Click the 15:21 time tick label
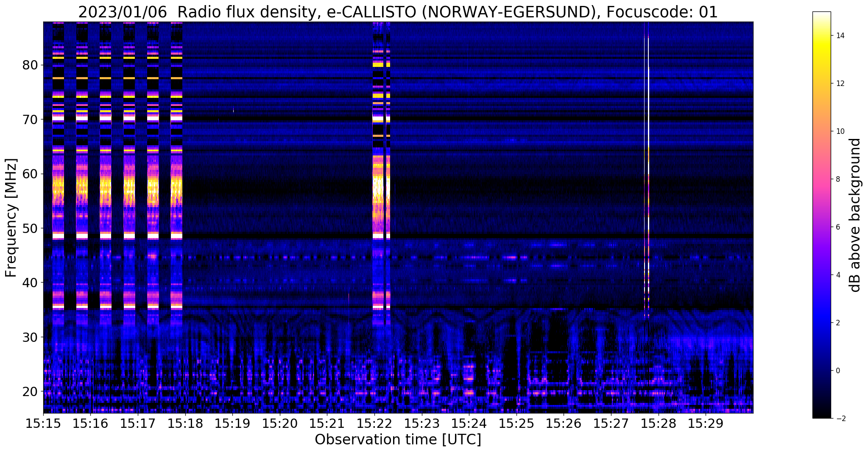 327,423
